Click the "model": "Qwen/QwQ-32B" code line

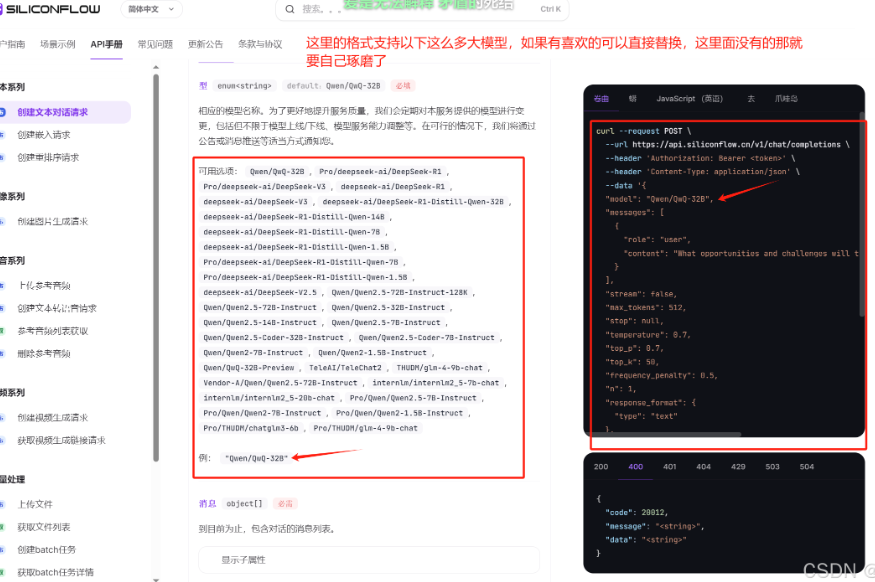tap(659, 199)
